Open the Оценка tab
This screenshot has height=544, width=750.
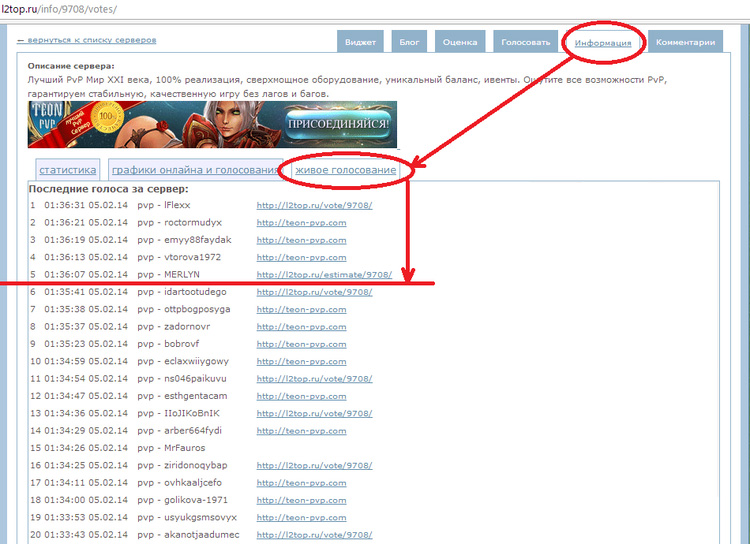pos(460,42)
